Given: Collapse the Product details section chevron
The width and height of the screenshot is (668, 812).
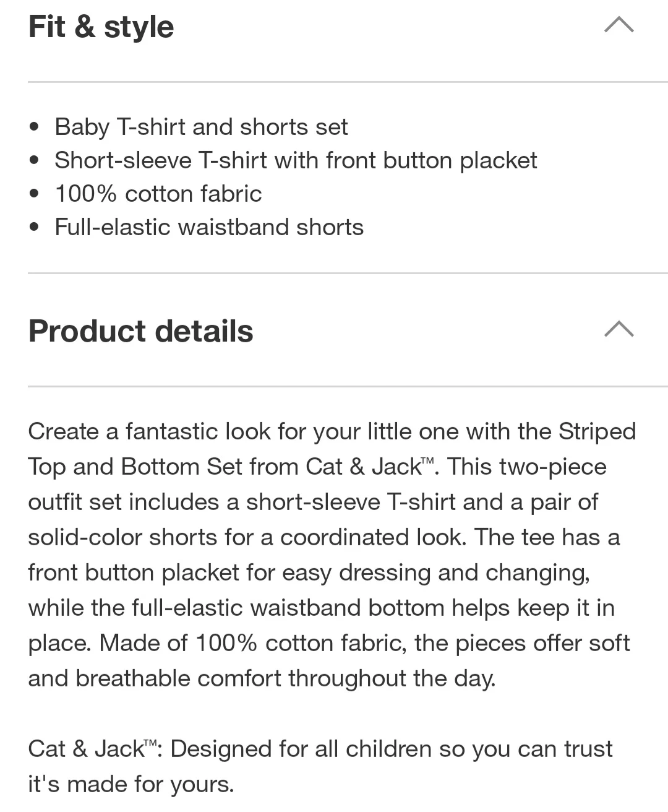Looking at the screenshot, I should click(x=619, y=329).
